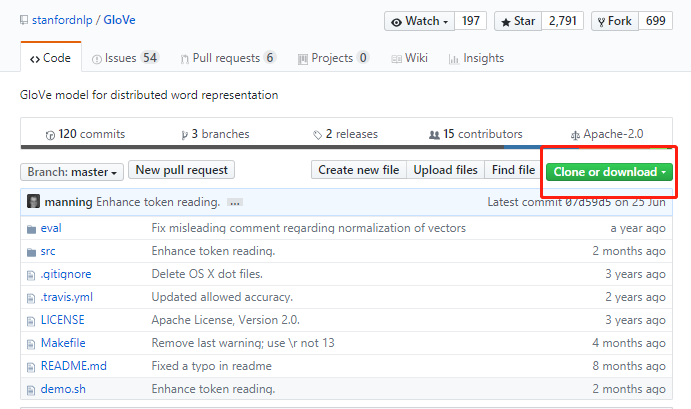The width and height of the screenshot is (691, 409).
Task: Open the Makefile file
Action: point(63,342)
